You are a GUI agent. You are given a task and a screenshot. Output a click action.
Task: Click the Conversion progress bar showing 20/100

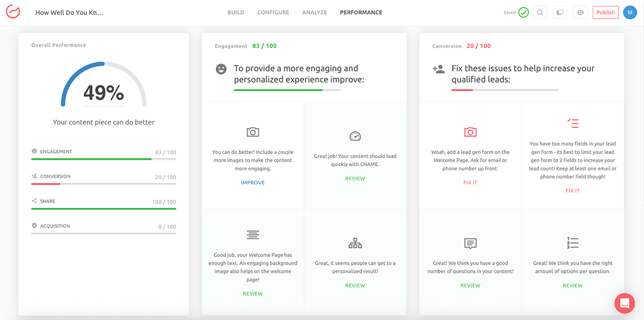[x=104, y=183]
